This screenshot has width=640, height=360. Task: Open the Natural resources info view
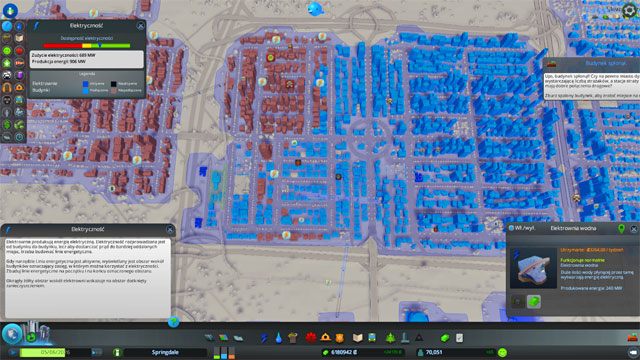point(19,124)
